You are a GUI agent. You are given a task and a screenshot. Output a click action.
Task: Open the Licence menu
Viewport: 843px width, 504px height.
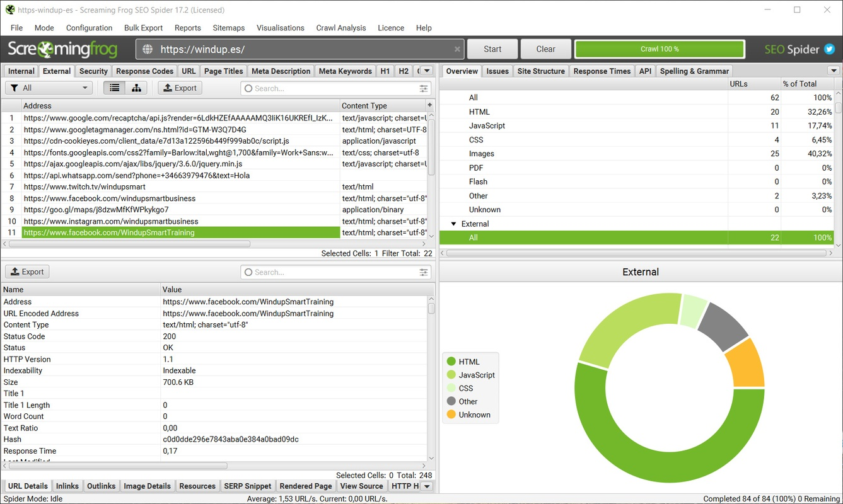[x=391, y=28]
